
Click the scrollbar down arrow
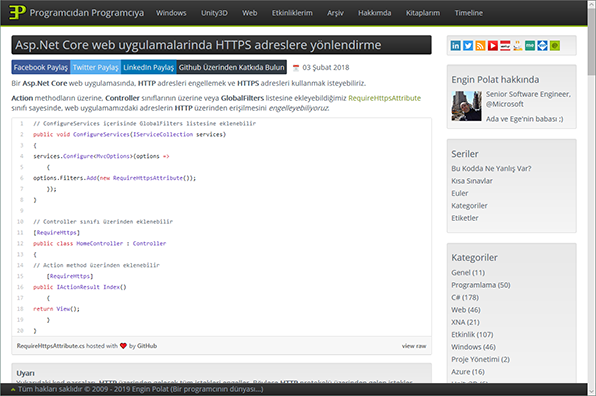(x=591, y=391)
